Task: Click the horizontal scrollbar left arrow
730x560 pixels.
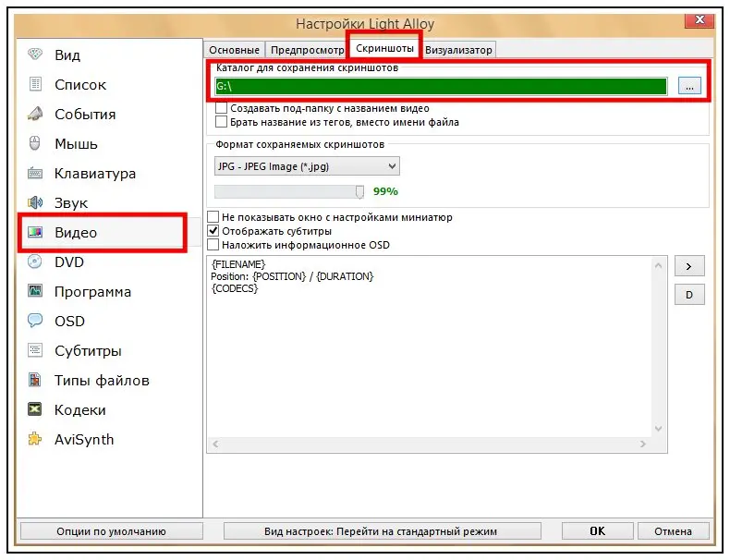Action: point(215,444)
